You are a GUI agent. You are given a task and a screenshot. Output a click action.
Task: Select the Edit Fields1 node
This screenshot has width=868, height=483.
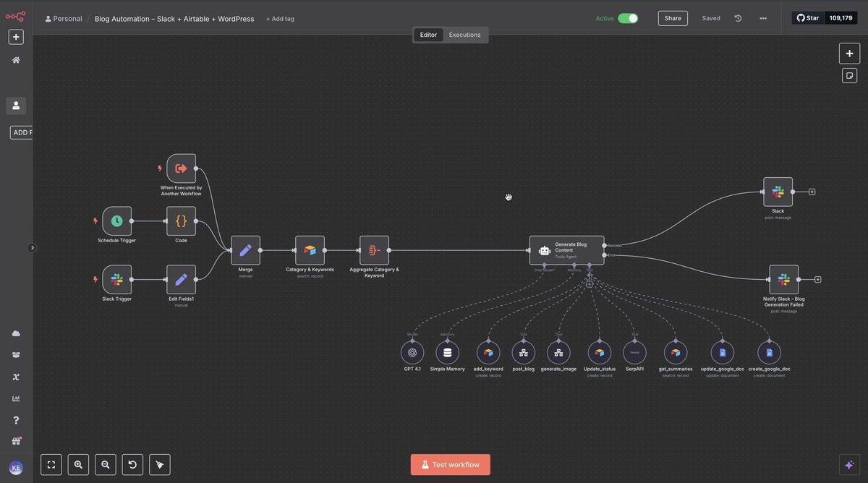[181, 279]
